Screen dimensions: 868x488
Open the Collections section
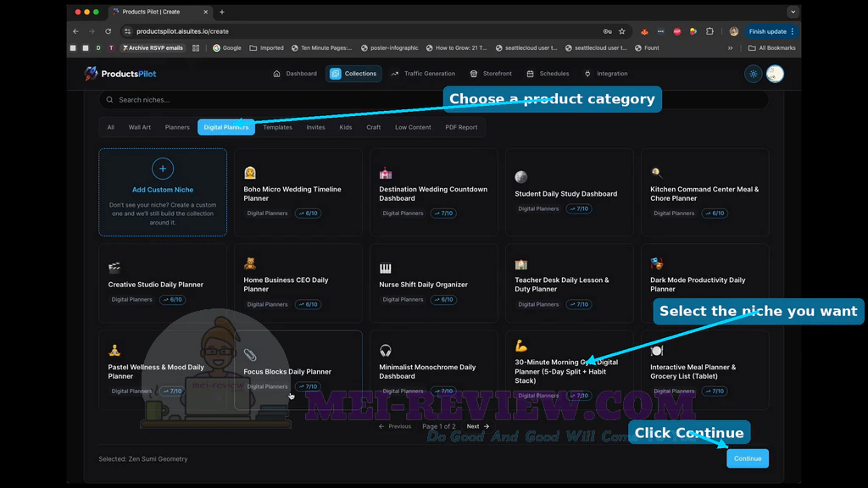(353, 74)
